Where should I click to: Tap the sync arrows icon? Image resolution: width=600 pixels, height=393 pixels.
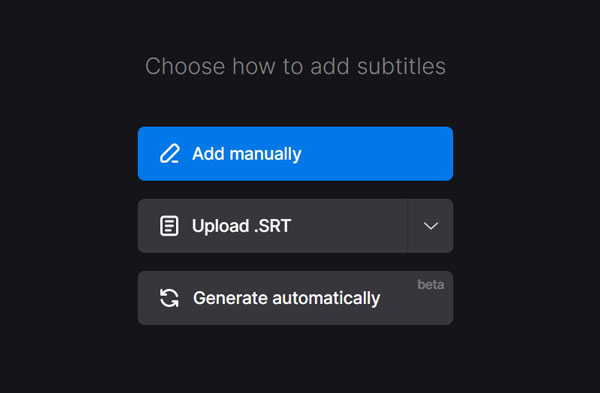pyautogui.click(x=169, y=298)
